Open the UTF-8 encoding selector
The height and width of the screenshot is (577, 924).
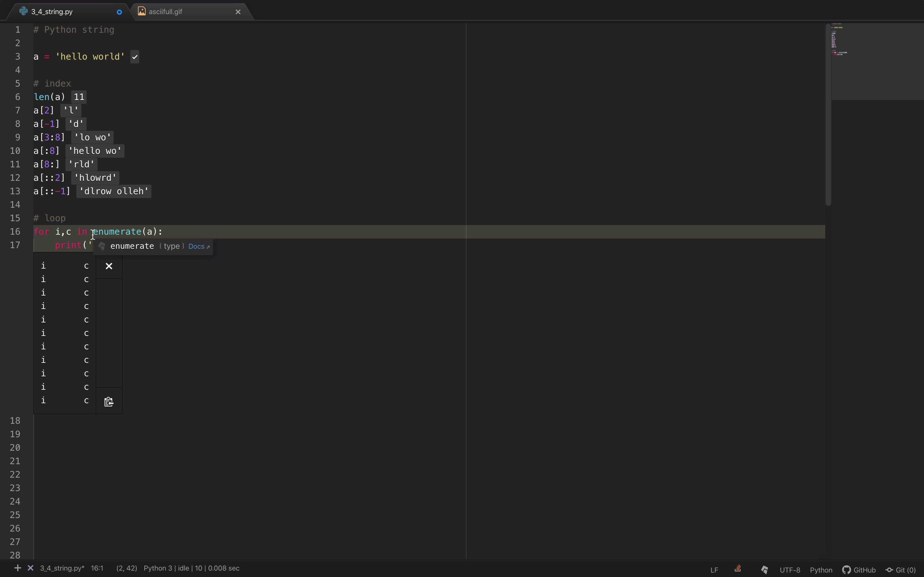(789, 569)
